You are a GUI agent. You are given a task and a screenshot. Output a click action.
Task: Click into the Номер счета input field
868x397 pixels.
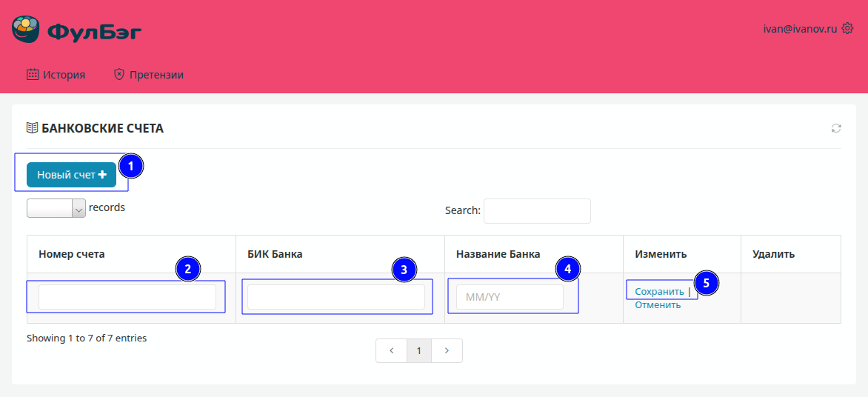[127, 297]
